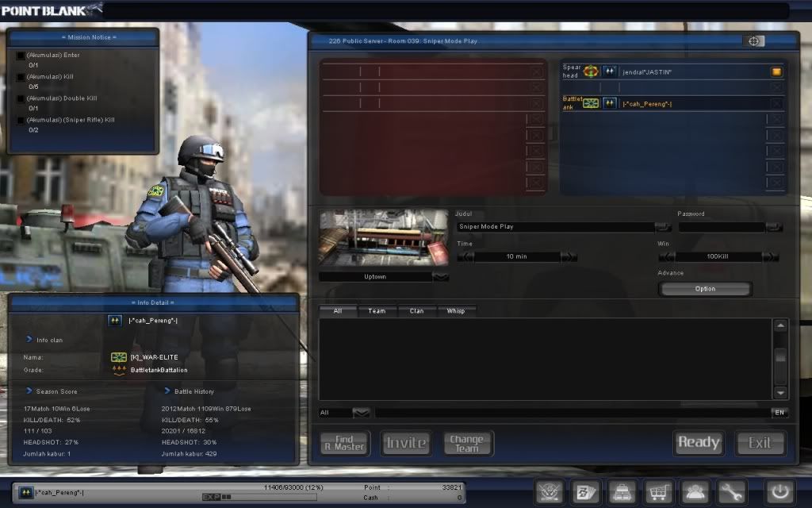Click the Uptown map preview thumbnail
812x508 pixels.
pyautogui.click(x=384, y=238)
